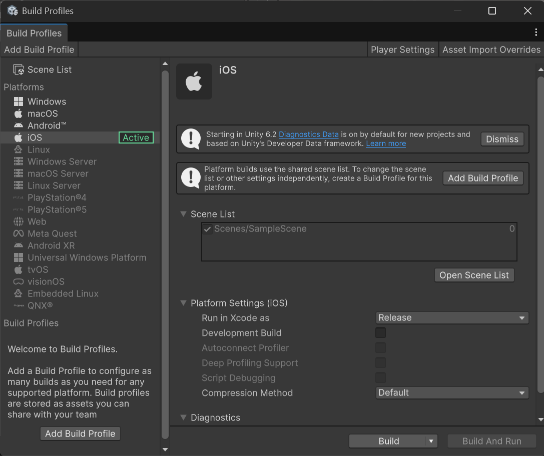
Task: Click the QNX platform icon
Action: 18,306
